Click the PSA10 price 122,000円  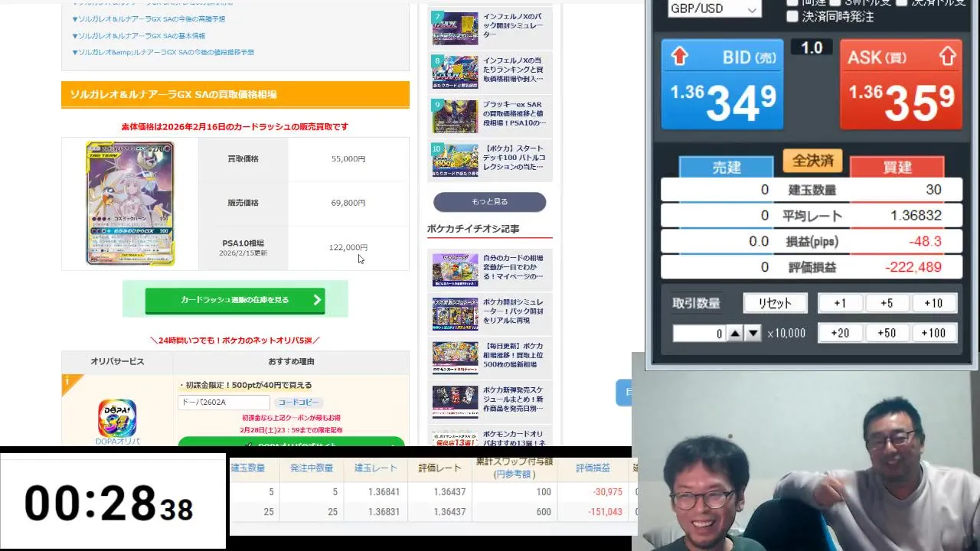pyautogui.click(x=348, y=247)
